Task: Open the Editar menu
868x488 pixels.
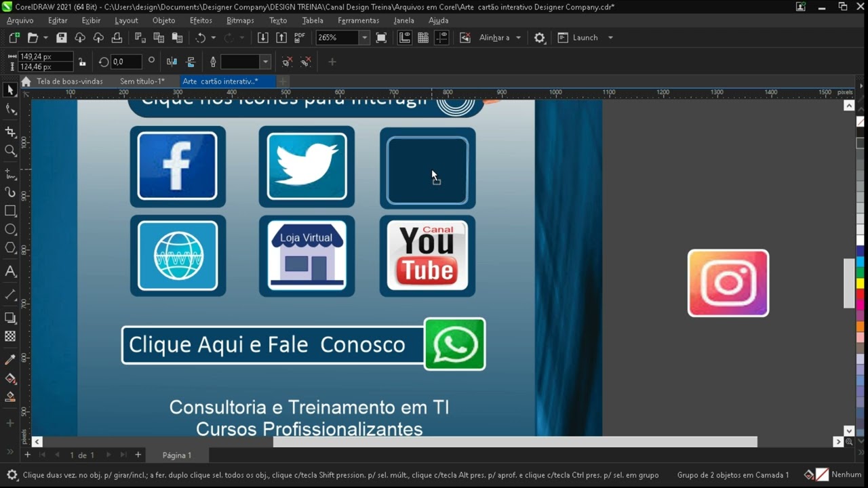Action: click(x=58, y=20)
